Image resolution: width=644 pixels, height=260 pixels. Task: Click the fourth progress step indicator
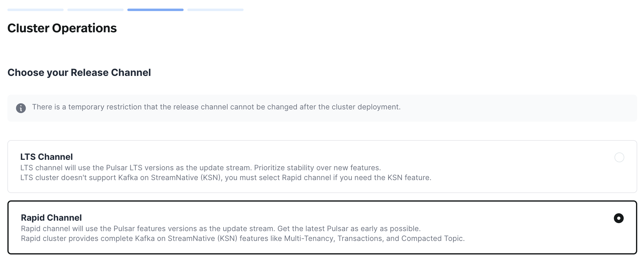coord(215,10)
